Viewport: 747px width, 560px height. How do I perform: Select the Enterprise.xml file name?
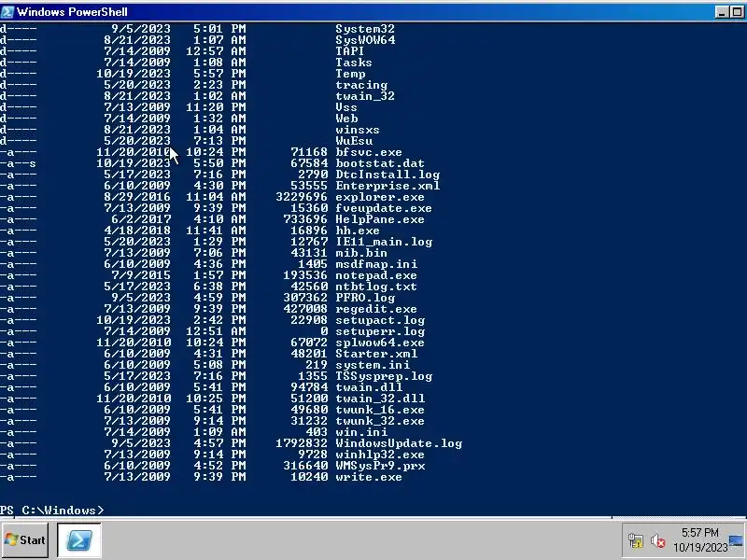click(x=388, y=186)
